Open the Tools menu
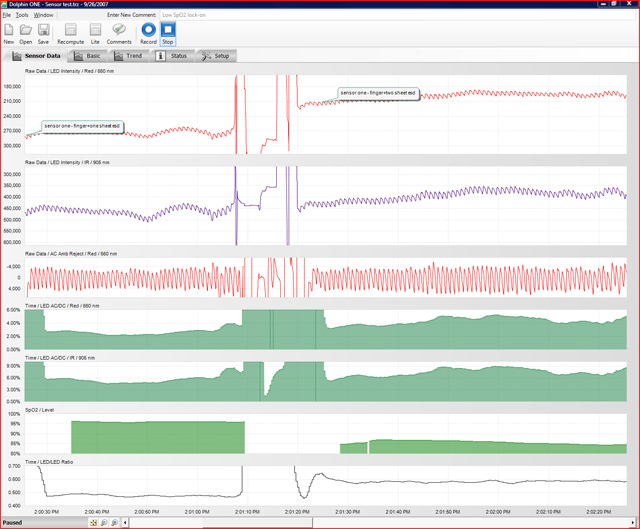 click(x=22, y=16)
